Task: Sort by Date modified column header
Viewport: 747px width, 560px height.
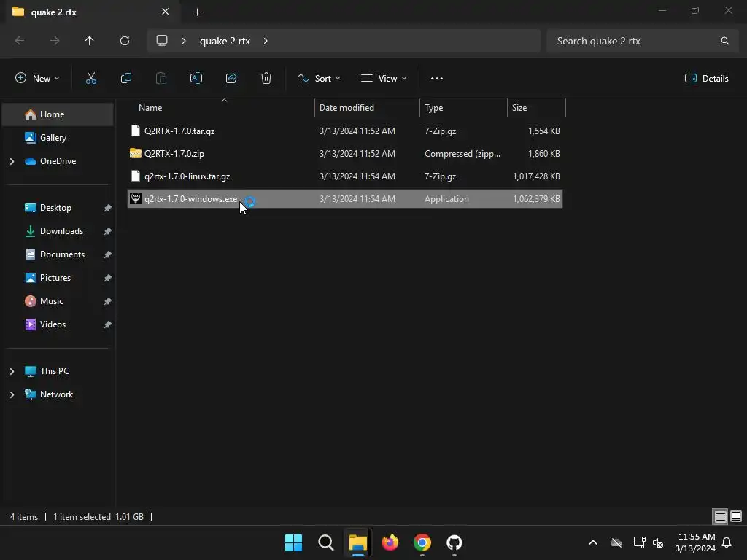Action: tap(367, 108)
